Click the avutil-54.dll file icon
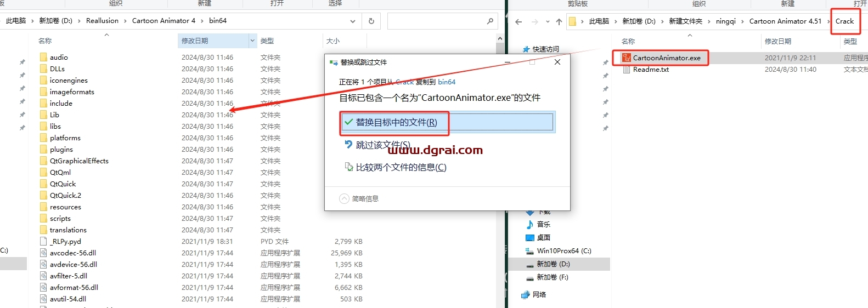This screenshot has height=308, width=868. [43, 299]
